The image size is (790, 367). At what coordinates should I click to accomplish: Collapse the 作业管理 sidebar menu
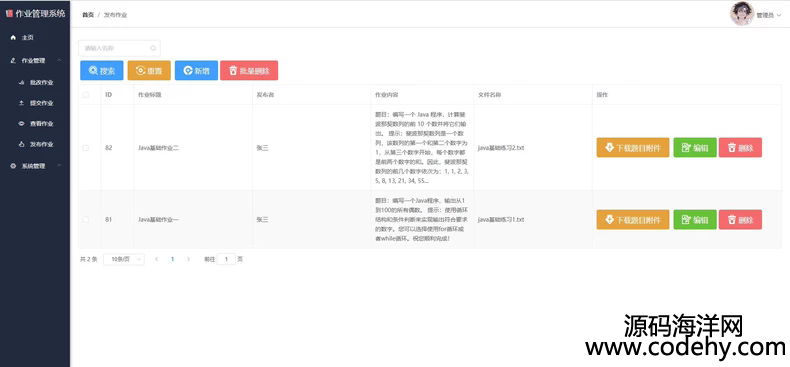[x=59, y=60]
